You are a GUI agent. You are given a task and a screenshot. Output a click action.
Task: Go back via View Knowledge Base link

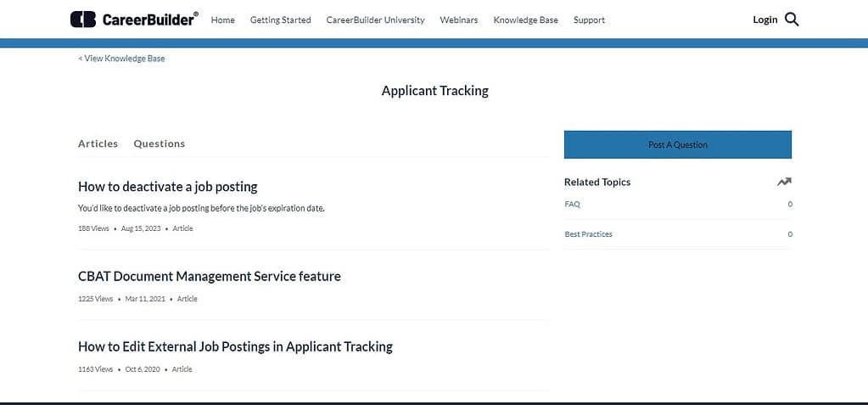[x=121, y=59]
